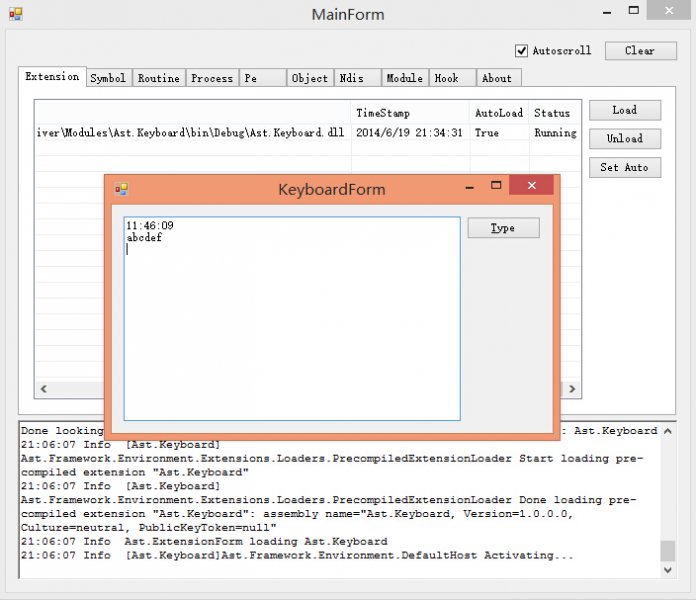Select the Module tab
Image resolution: width=696 pixels, height=600 pixels.
coord(405,78)
